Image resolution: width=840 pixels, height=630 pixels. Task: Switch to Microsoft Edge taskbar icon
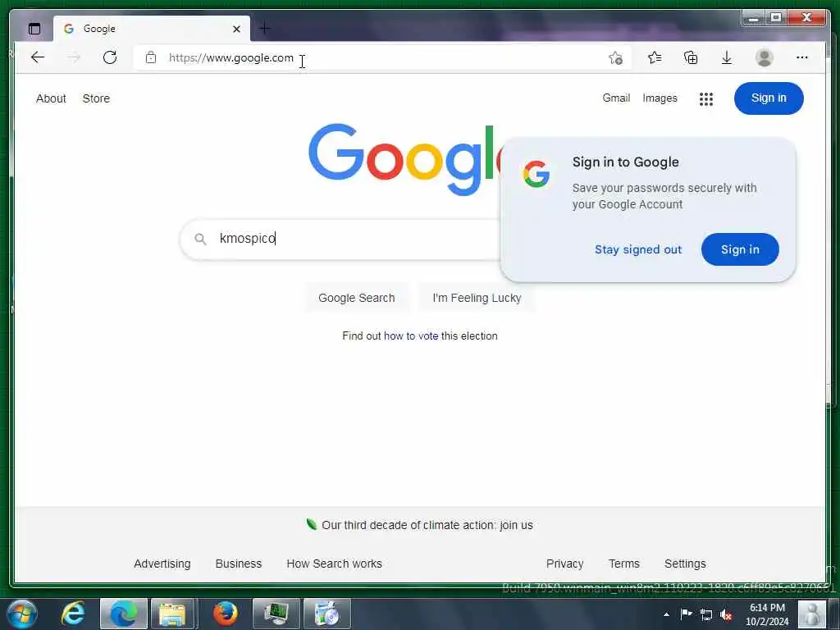coord(124,614)
